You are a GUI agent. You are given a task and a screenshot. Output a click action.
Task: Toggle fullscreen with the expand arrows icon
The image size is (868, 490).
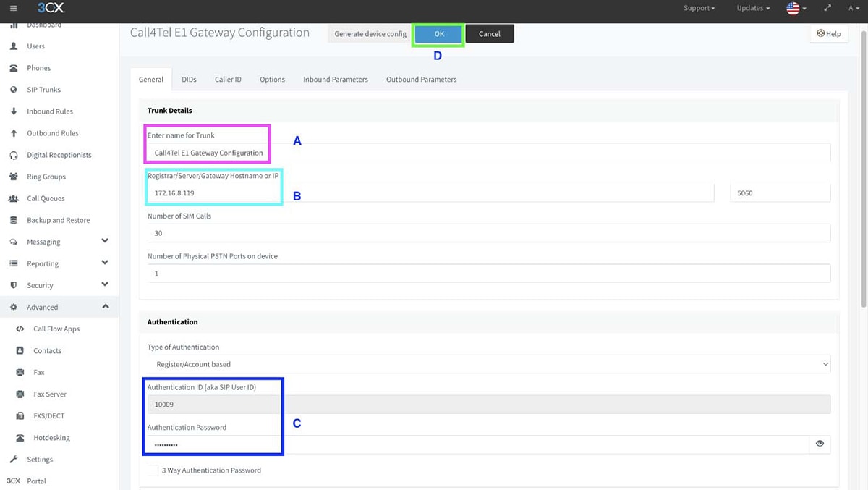(x=827, y=8)
